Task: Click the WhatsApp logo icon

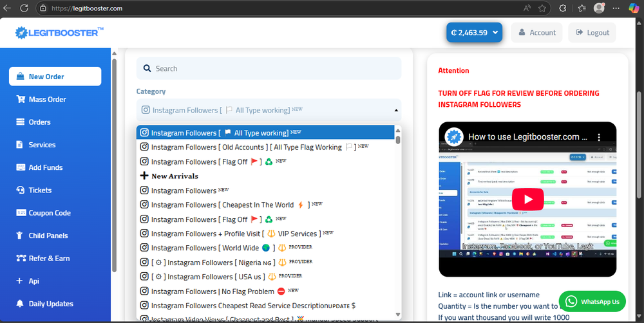Action: tap(571, 302)
